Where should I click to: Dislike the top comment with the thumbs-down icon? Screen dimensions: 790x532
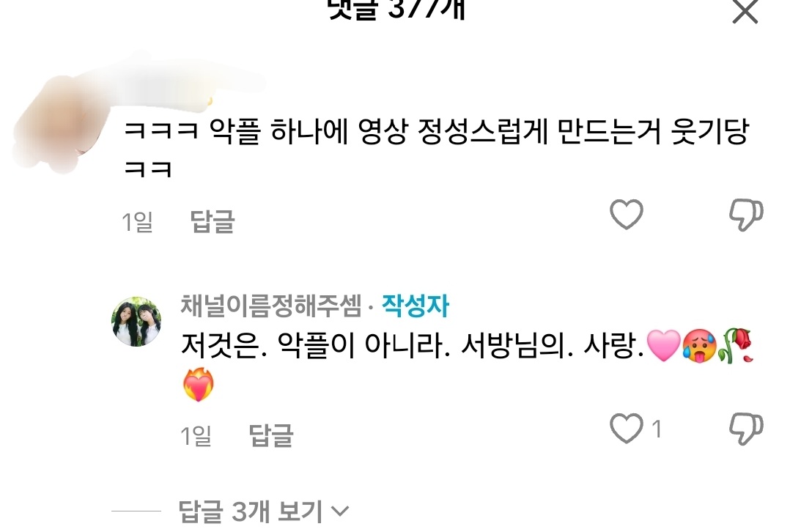pos(746,215)
